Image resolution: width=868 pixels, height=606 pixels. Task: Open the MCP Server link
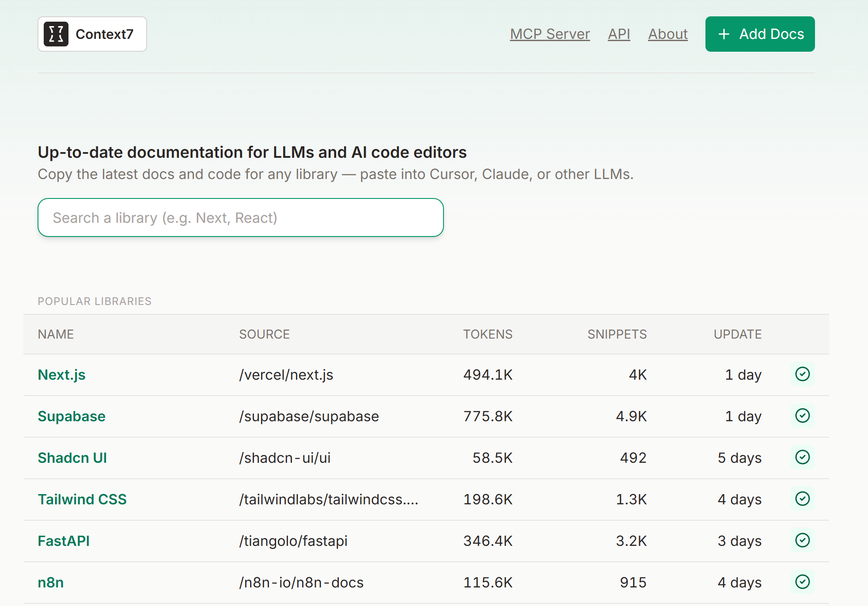coord(550,34)
